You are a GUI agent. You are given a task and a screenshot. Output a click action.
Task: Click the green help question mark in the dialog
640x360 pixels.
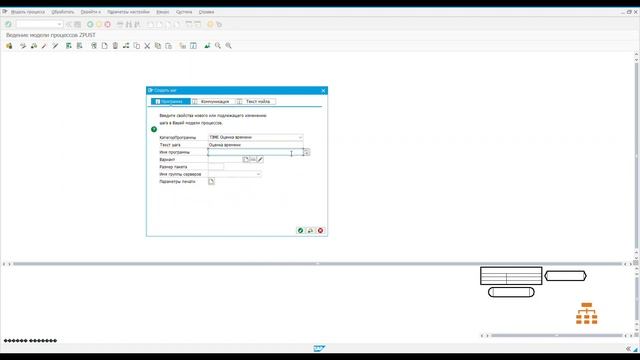tap(154, 129)
